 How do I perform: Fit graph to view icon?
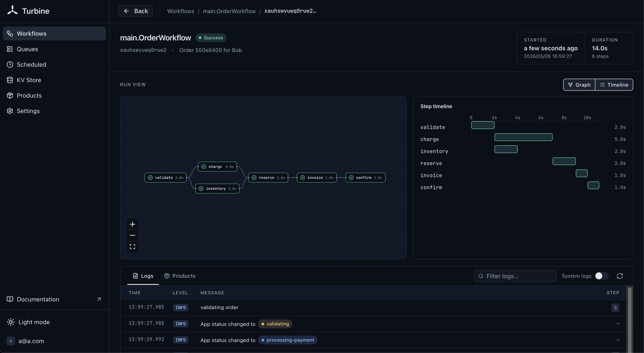132,247
